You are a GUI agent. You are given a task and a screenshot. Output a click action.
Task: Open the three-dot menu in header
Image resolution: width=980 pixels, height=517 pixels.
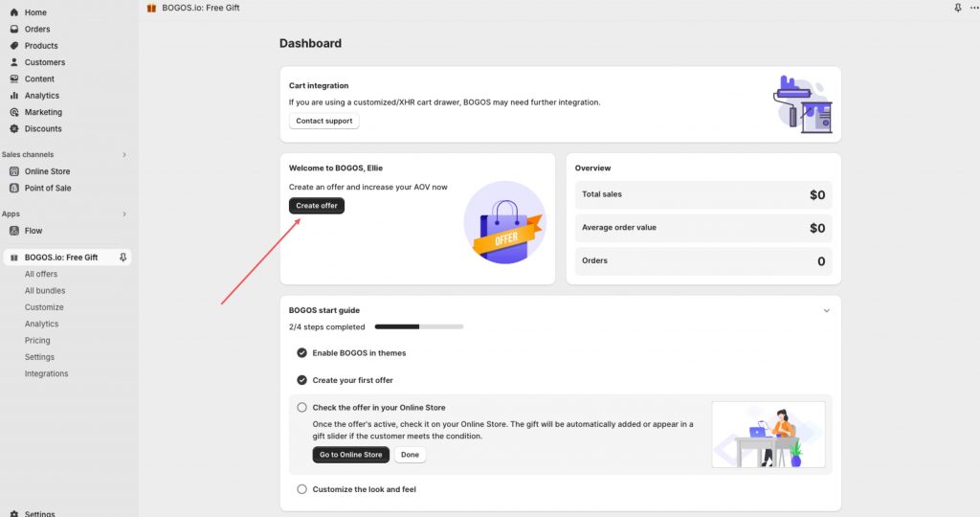coord(973,8)
